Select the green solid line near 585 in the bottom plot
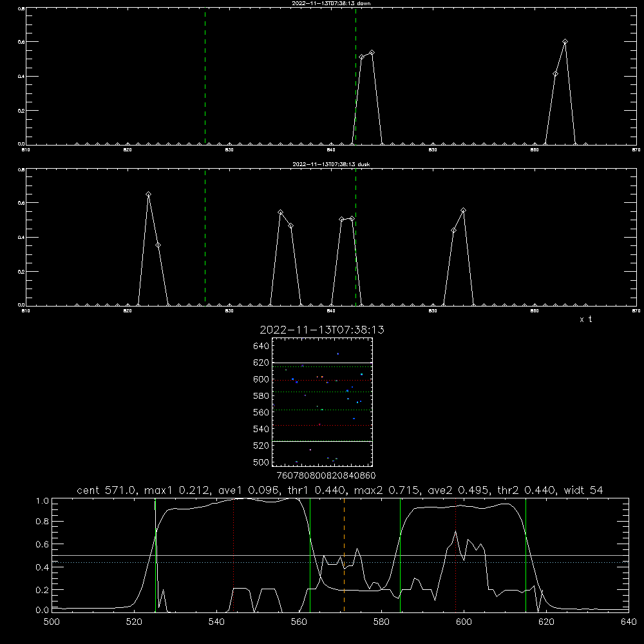The width and height of the screenshot is (644, 644). tap(401, 554)
